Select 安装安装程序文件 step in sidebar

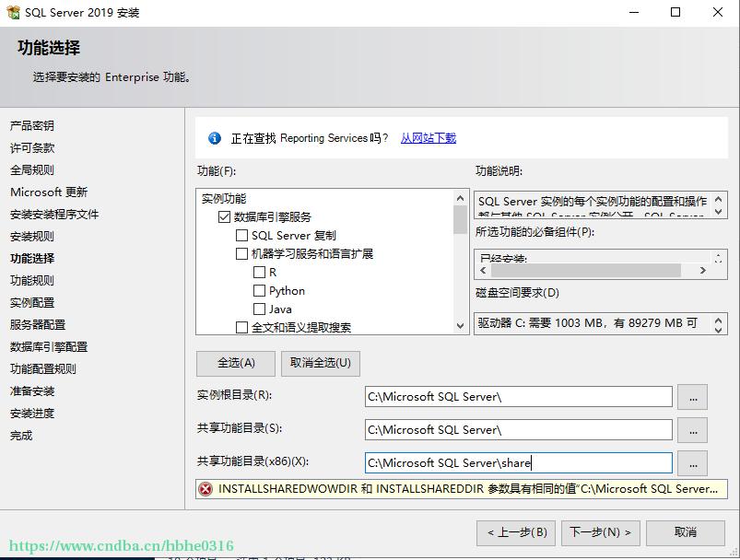(54, 215)
